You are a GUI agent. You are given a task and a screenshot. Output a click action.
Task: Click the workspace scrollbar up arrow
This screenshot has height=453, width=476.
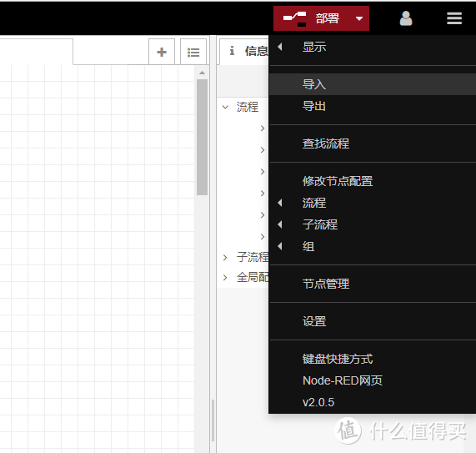(x=203, y=73)
